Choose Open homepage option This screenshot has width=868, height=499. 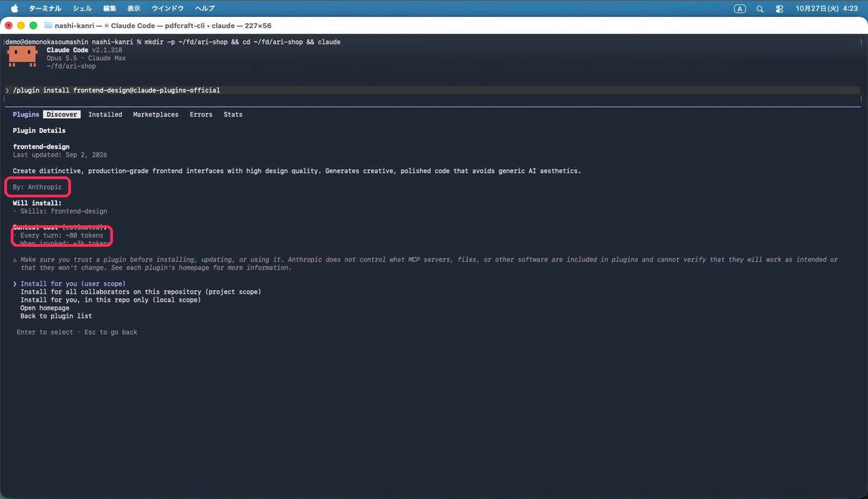pyautogui.click(x=45, y=308)
